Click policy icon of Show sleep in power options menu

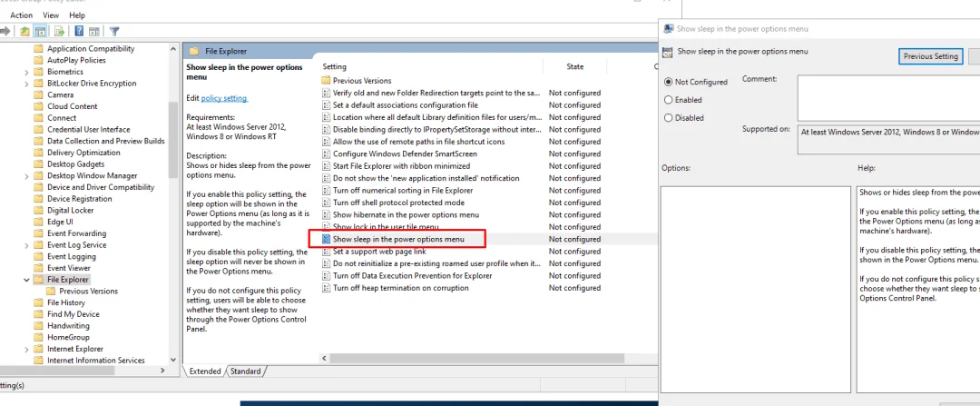(x=326, y=239)
